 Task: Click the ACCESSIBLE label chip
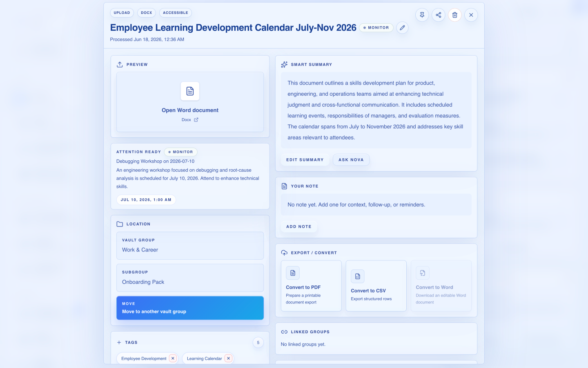pyautogui.click(x=176, y=13)
